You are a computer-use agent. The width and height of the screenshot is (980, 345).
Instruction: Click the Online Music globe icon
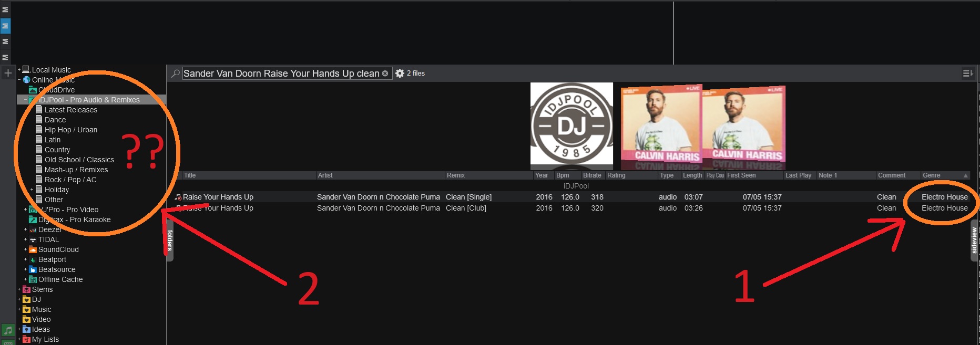pos(26,80)
